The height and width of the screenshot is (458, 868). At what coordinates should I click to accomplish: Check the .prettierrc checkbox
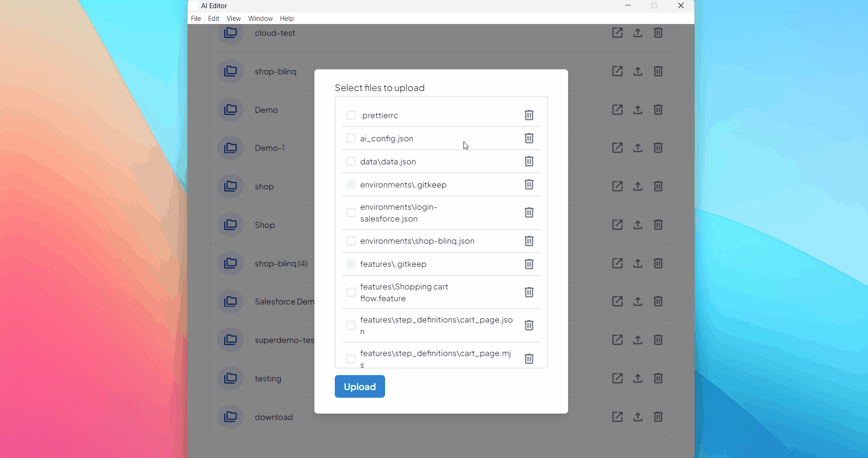pos(351,115)
